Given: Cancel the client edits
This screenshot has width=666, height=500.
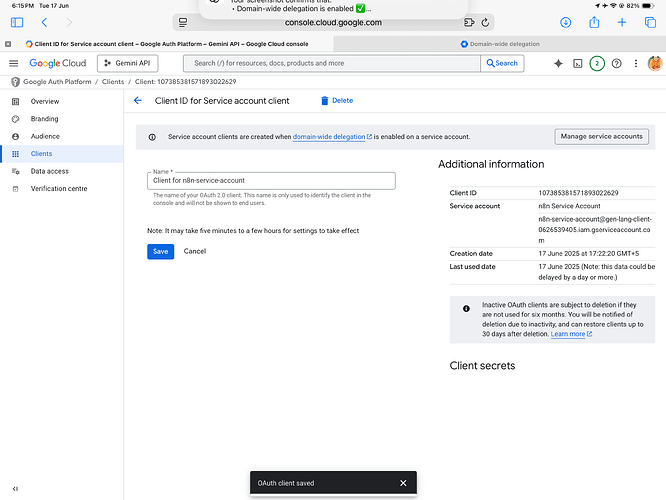Looking at the screenshot, I should (x=195, y=251).
